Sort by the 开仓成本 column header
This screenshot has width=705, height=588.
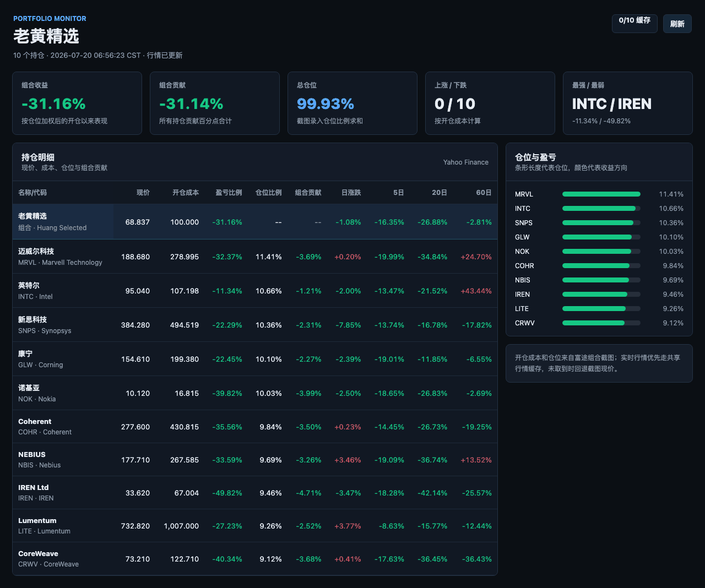(186, 193)
